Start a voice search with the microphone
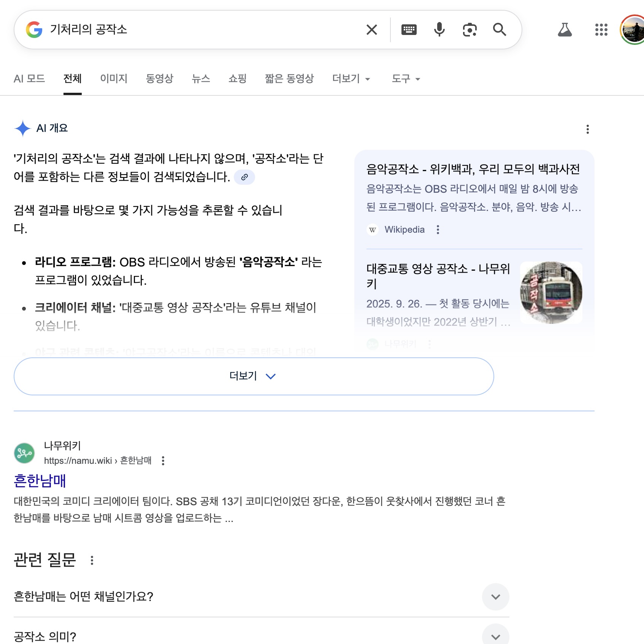Viewport: 644px width, 644px height. point(439,29)
